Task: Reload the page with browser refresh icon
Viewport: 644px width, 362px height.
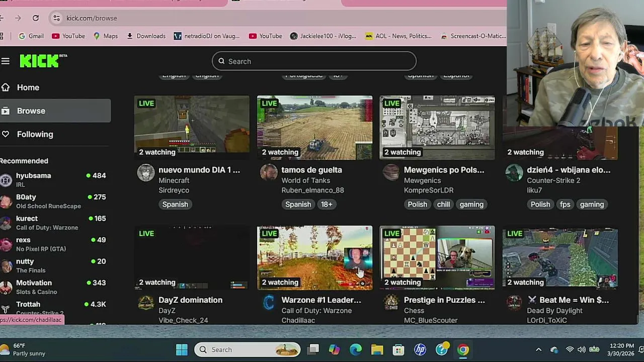Action: 36,18
